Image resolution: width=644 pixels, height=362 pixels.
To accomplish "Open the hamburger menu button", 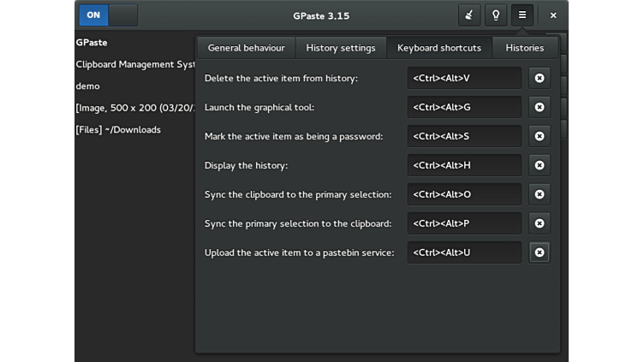I will pos(522,15).
